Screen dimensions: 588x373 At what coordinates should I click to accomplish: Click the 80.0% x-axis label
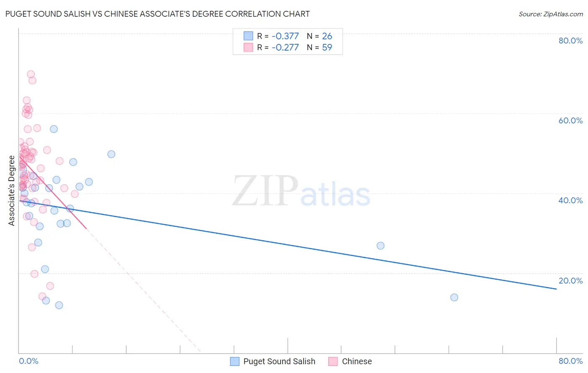[x=570, y=361]
